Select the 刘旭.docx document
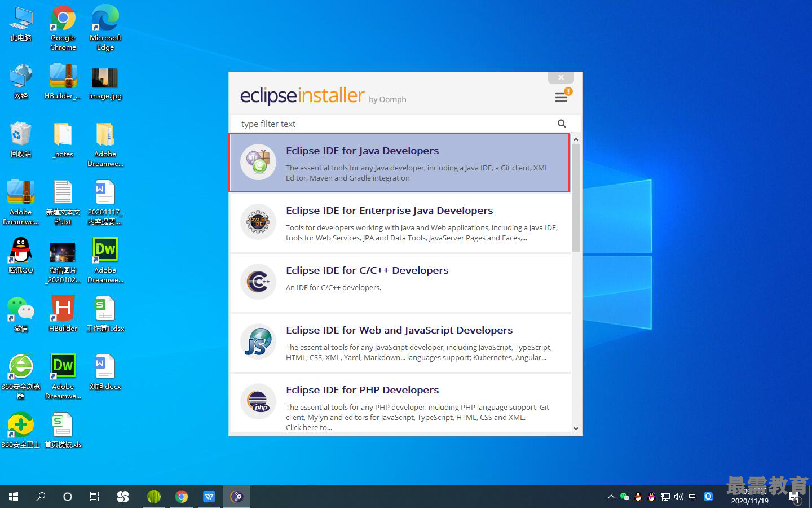This screenshot has height=508, width=812. [x=105, y=373]
